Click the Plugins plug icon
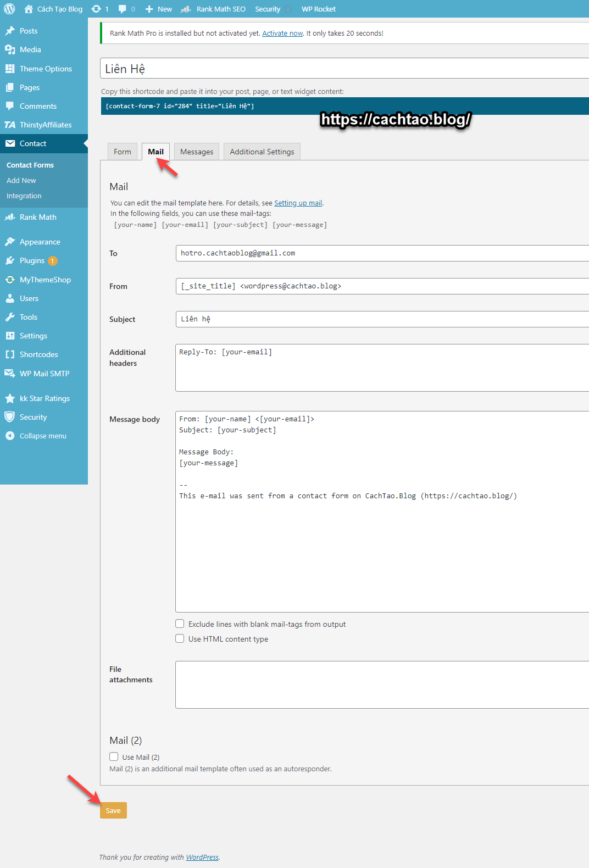 10,260
